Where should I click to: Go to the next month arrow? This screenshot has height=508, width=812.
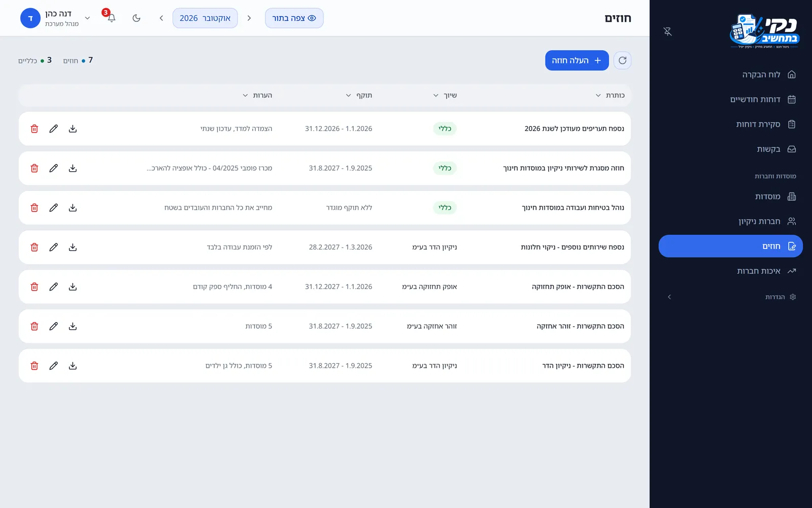pyautogui.click(x=161, y=18)
